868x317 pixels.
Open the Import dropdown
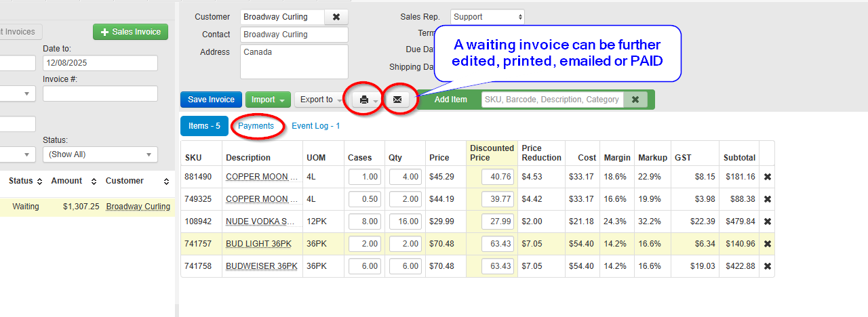point(268,100)
